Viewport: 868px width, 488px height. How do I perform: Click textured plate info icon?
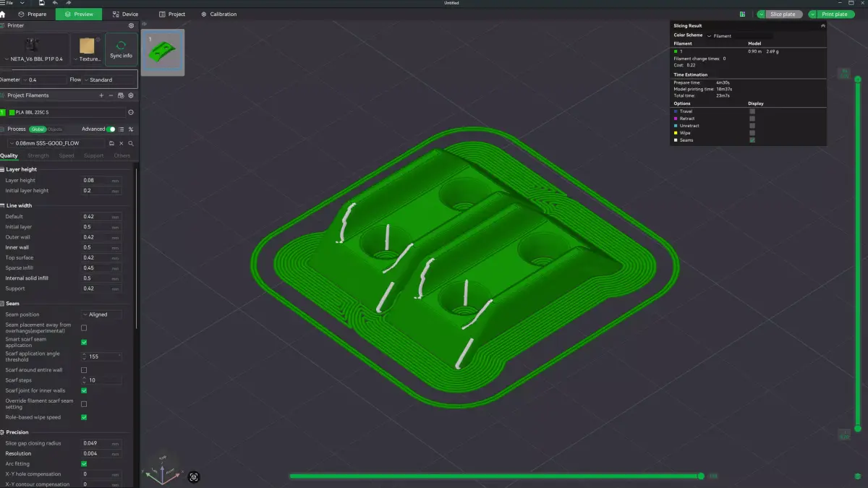pos(98,39)
